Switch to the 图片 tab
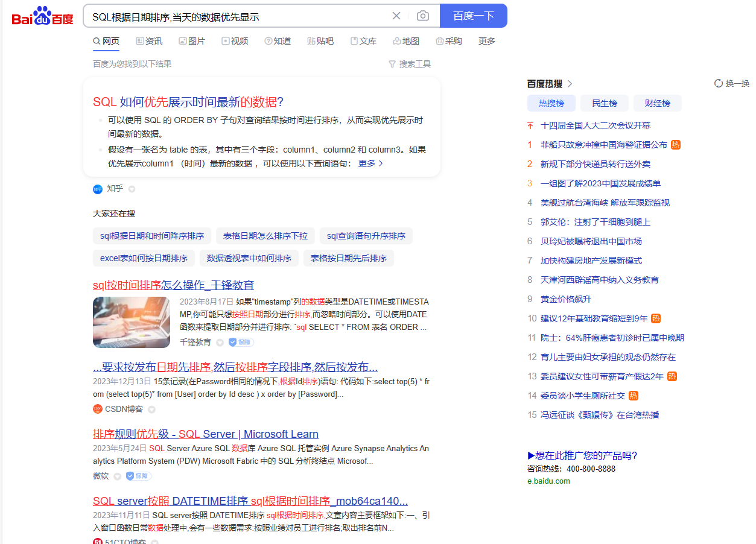This screenshot has width=756, height=544. point(192,41)
